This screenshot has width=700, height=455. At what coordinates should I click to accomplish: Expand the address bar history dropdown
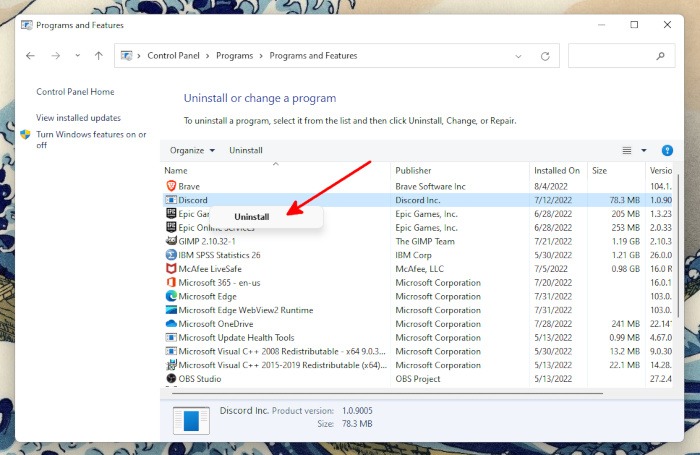coord(518,56)
